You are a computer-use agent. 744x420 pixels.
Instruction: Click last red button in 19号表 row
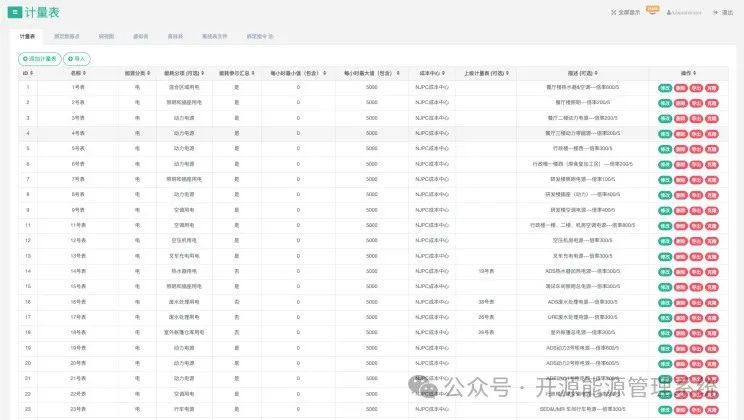[711, 349]
